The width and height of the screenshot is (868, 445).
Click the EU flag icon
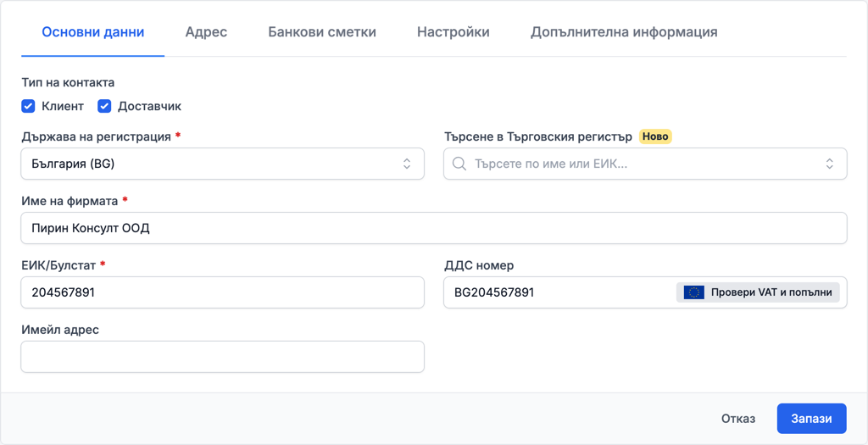point(693,292)
